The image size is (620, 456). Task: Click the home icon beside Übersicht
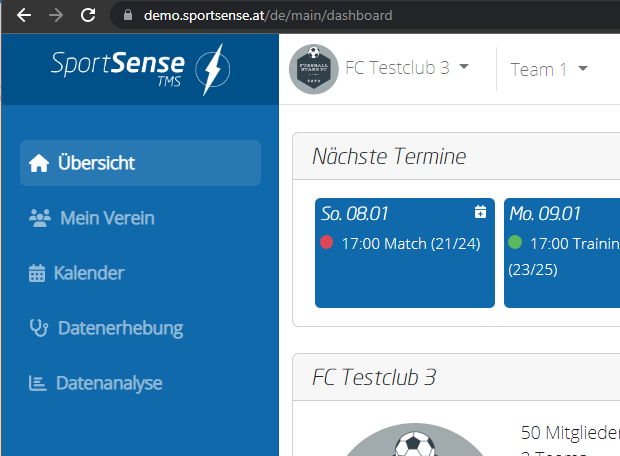tap(39, 163)
